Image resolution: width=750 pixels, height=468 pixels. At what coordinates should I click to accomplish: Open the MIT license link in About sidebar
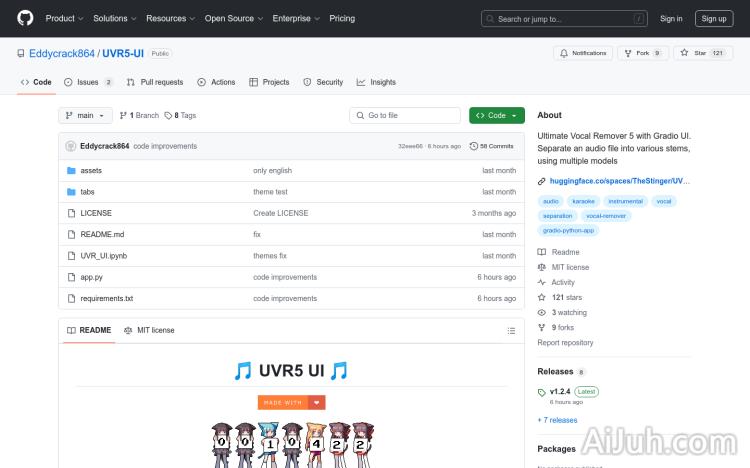[x=563, y=267]
